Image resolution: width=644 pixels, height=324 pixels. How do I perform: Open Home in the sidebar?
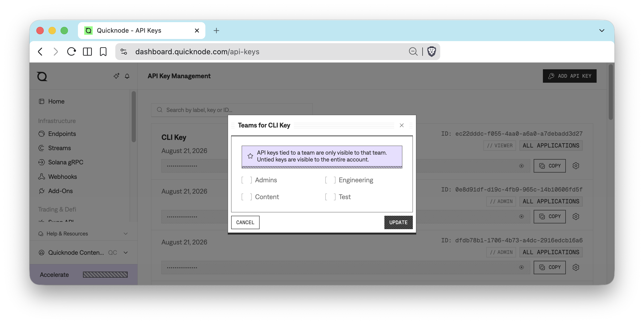[56, 101]
